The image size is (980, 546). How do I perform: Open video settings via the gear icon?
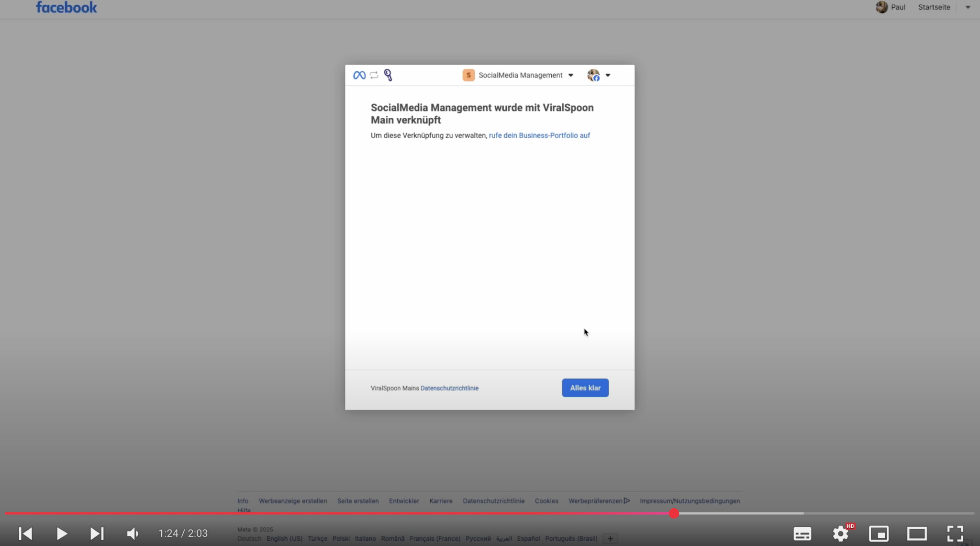click(x=841, y=533)
